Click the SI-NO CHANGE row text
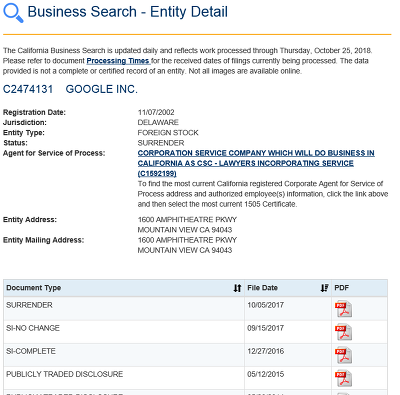Viewport: 400px width, 395px height. [33, 328]
